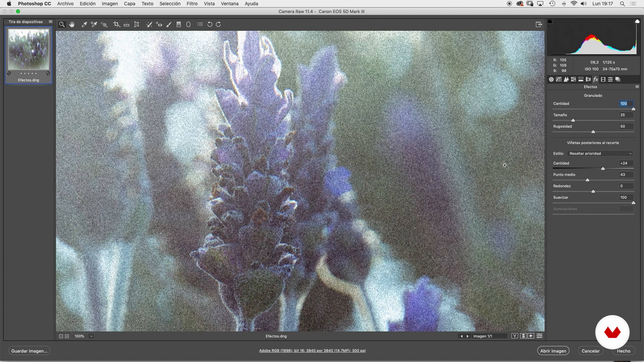Image resolution: width=644 pixels, height=362 pixels.
Task: Open the Tone Curve panel icon
Action: (x=559, y=79)
